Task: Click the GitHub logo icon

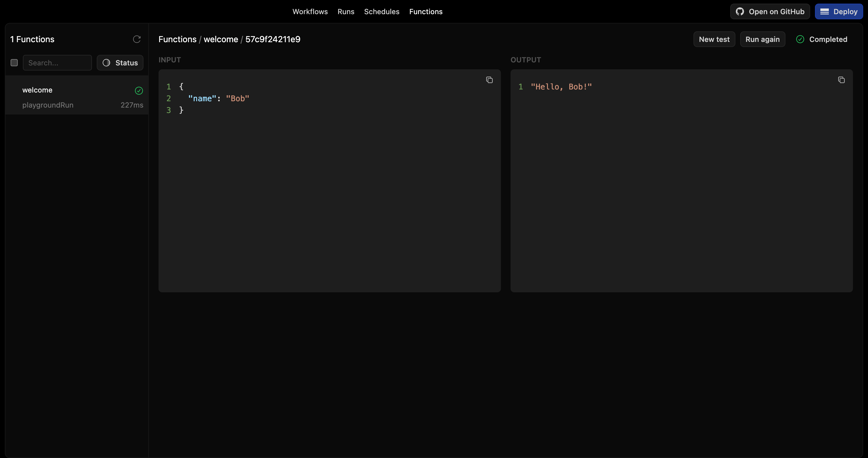Action: 740,11
